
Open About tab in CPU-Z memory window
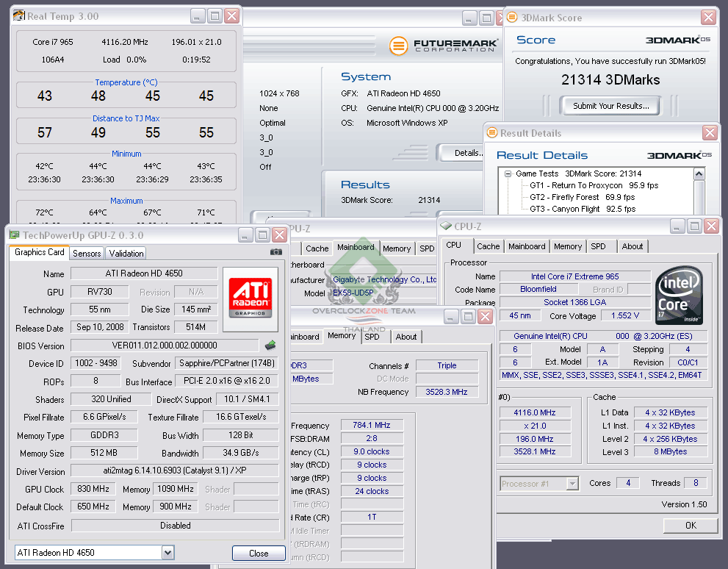point(406,337)
